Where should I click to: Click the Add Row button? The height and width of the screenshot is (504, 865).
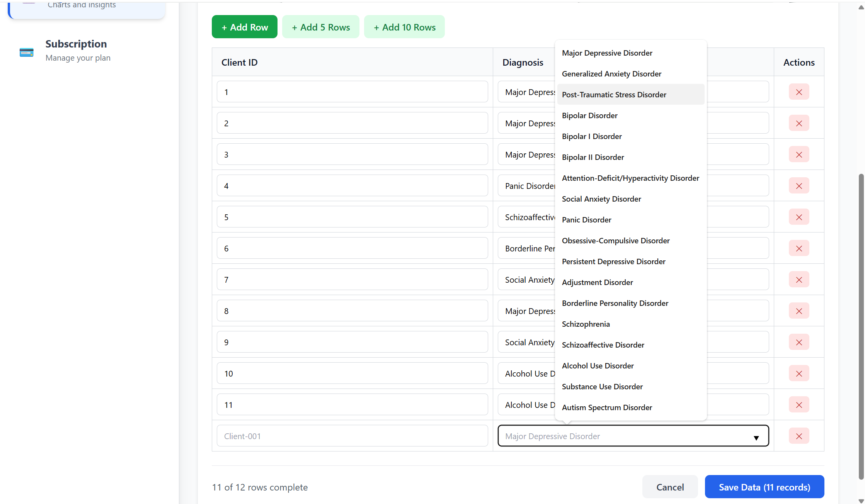tap(244, 27)
